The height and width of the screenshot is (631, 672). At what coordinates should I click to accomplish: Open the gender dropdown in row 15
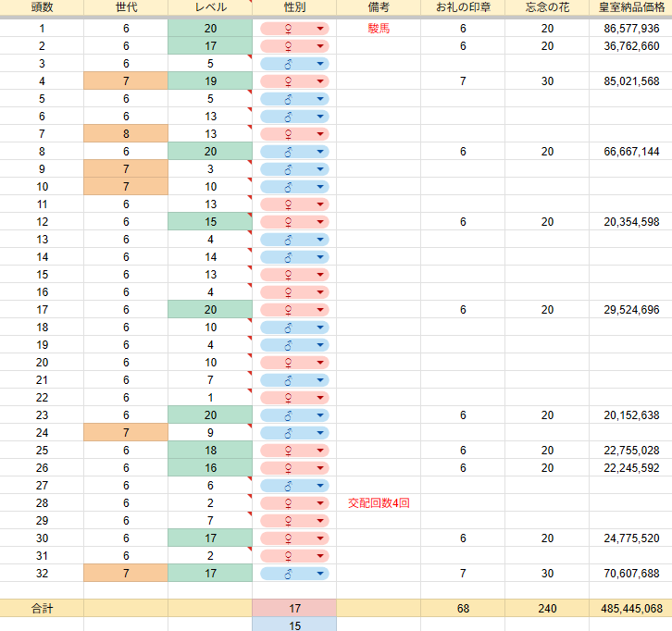(x=294, y=275)
